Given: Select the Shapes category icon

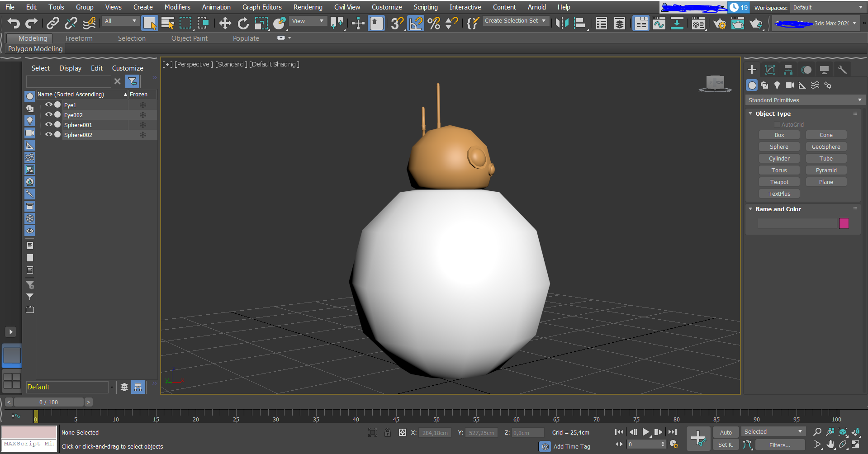Looking at the screenshot, I should click(764, 85).
